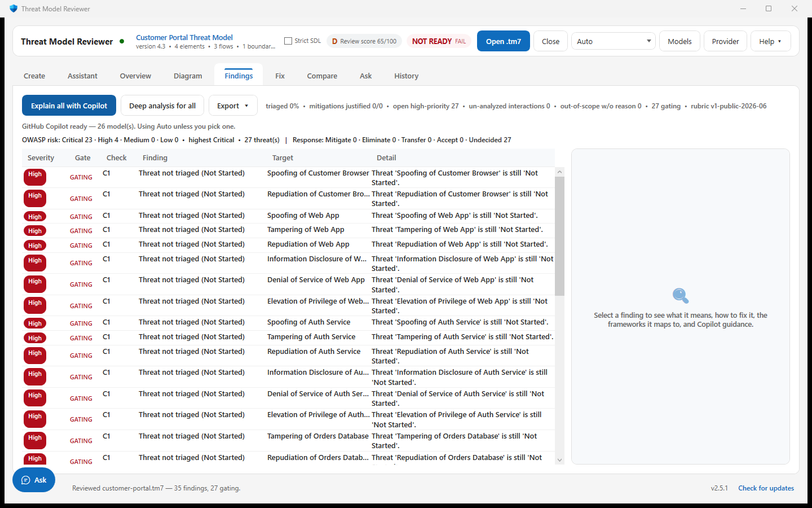Switch to the Overview tab
Screen dimensions: 812x508
tap(135, 76)
